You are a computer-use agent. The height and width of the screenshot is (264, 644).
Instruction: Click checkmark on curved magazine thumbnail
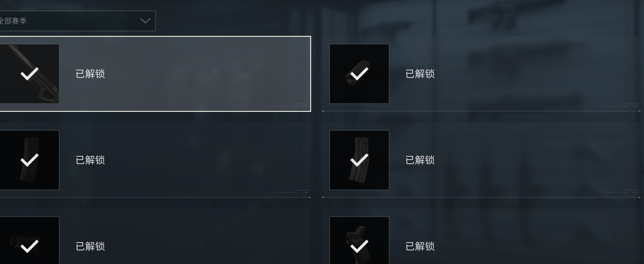pos(359,160)
